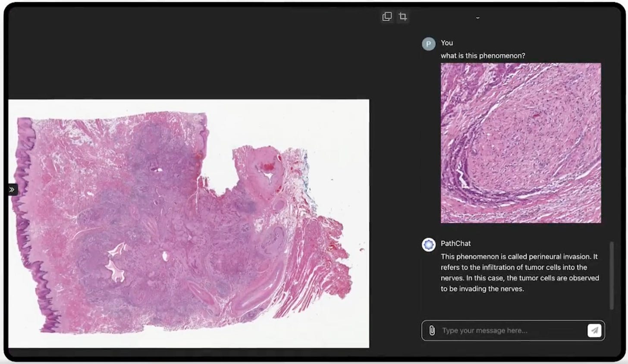628x364 pixels.
Task: Click the user avatar 'P' icon
Action: pos(428,44)
